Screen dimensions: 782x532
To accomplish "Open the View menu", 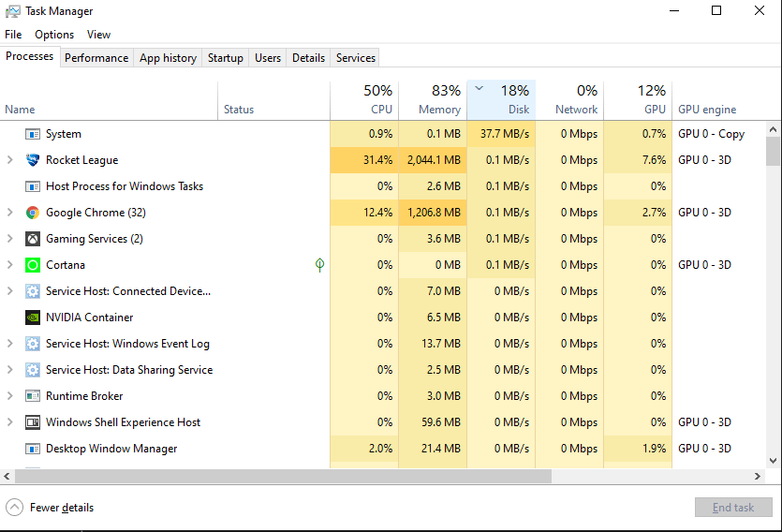I will pos(98,35).
